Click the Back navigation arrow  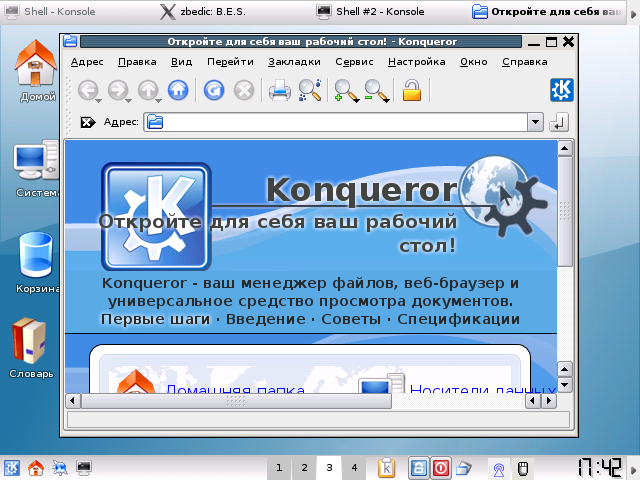88,90
